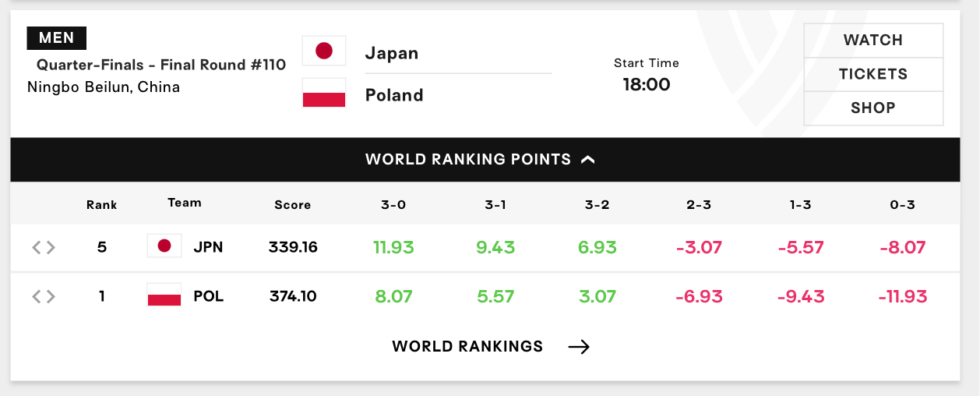Collapse the World Ranking Points chevron
The image size is (980, 396).
(588, 160)
